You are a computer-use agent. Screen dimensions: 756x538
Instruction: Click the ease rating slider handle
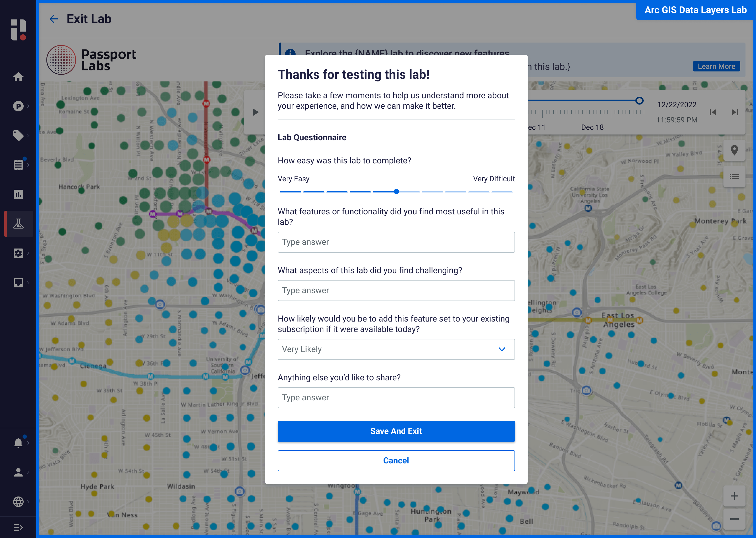click(396, 192)
